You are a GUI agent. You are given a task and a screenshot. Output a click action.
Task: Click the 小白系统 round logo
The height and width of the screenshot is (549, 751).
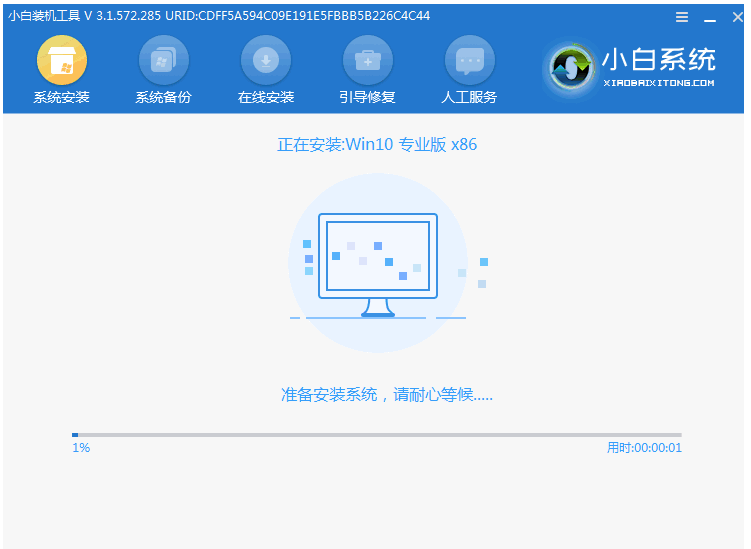point(571,71)
